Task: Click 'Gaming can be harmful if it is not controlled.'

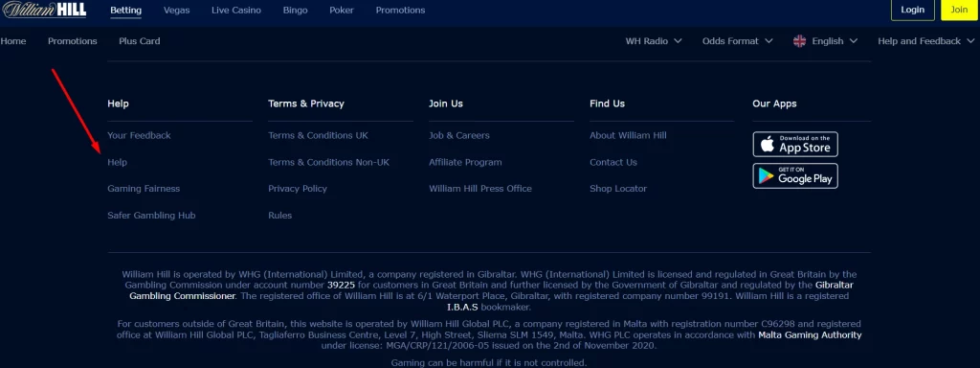Action: [x=489, y=362]
